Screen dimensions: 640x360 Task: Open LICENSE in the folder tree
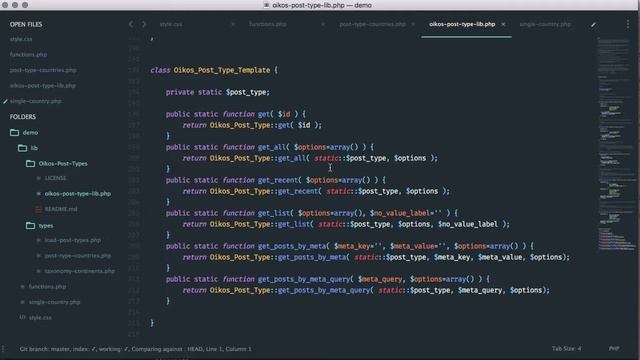coord(55,178)
